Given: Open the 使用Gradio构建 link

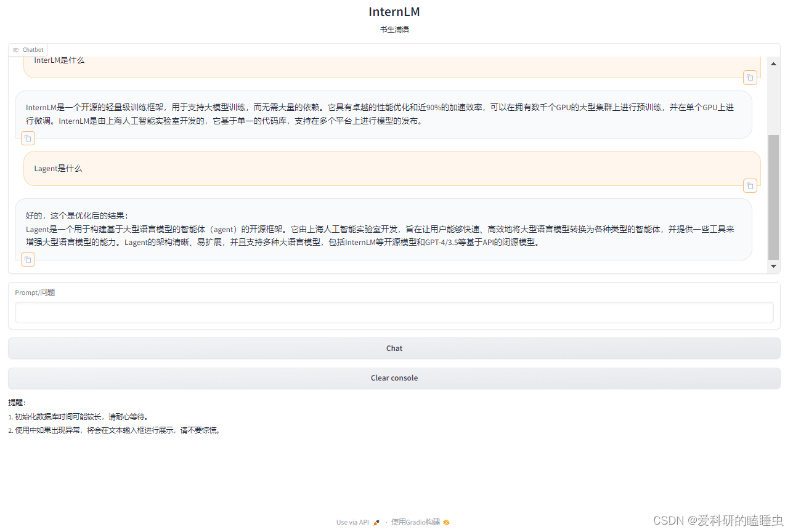Looking at the screenshot, I should pyautogui.click(x=420, y=522).
